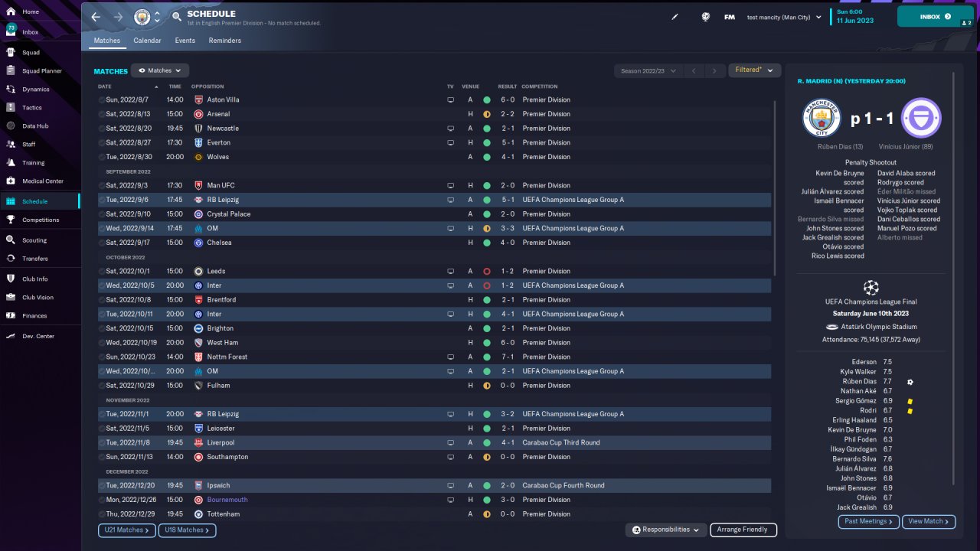This screenshot has width=980, height=551.
Task: Click the club switch up/down chevrons
Action: 157,17
